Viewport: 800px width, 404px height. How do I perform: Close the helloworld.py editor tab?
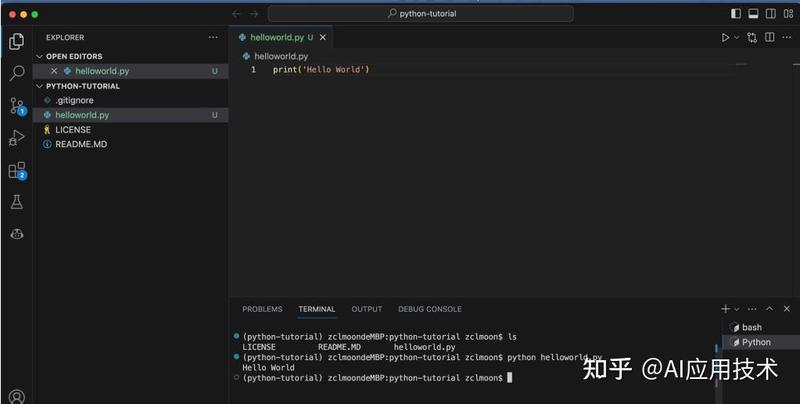coord(322,37)
